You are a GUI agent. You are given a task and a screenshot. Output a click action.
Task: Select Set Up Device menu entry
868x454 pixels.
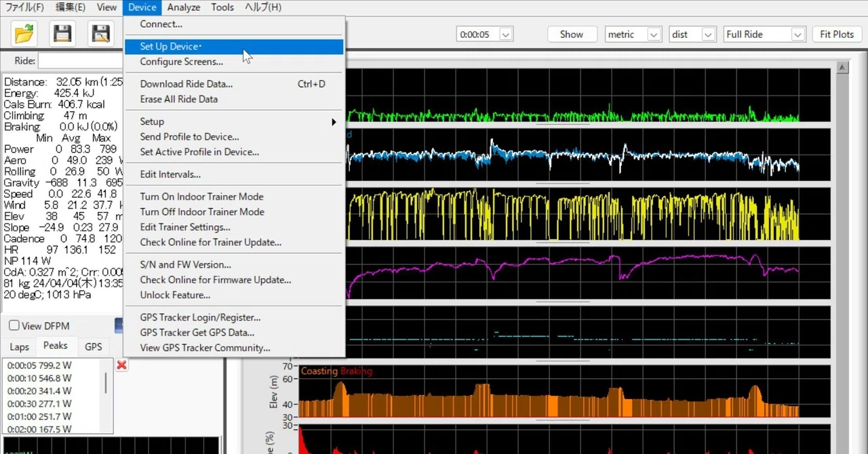click(x=234, y=47)
